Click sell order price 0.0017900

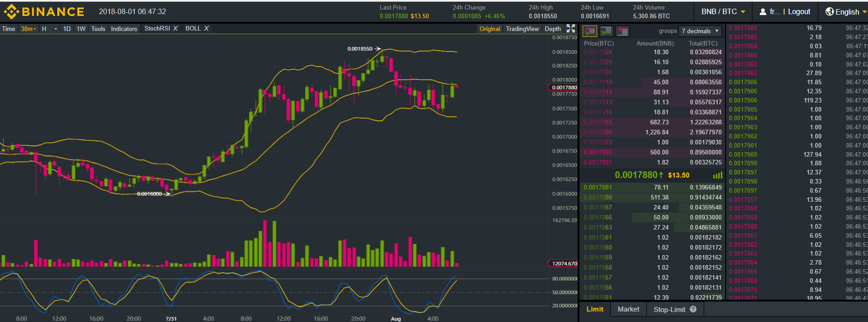coord(598,152)
